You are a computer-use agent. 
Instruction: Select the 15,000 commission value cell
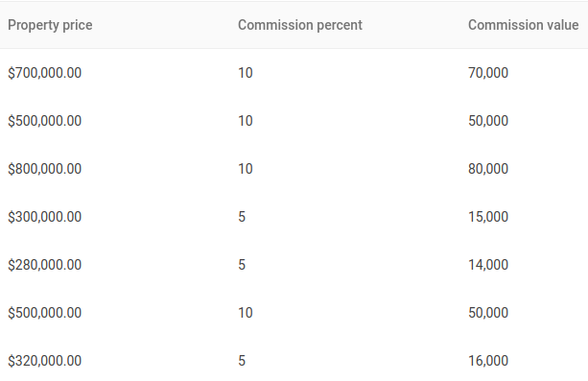click(x=488, y=217)
